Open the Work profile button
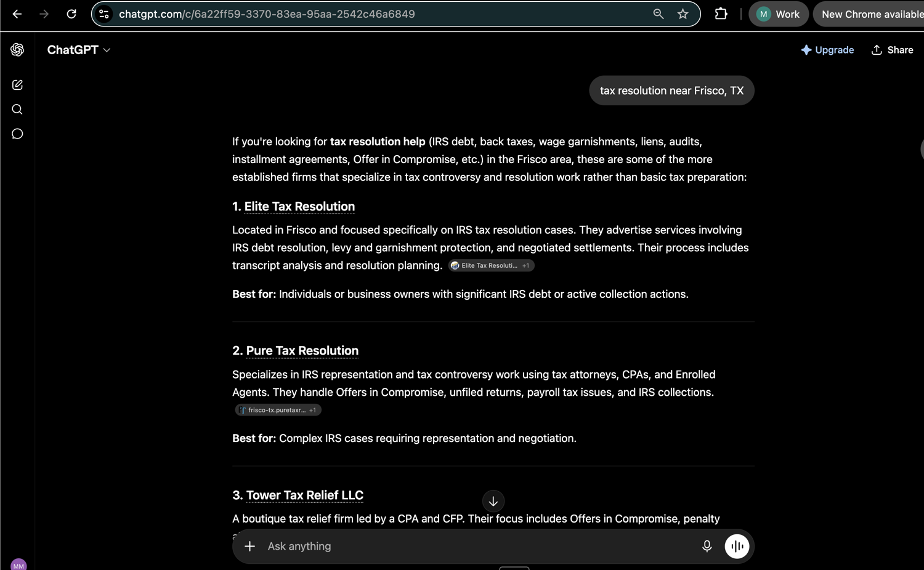924x570 pixels. click(x=778, y=14)
